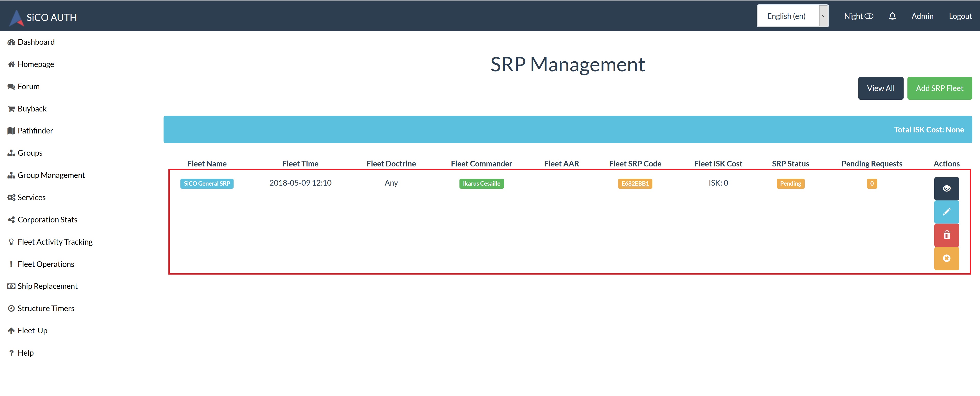Screen dimensions: 980x396
Task: Click Add SRP Fleet button
Action: [x=939, y=88]
